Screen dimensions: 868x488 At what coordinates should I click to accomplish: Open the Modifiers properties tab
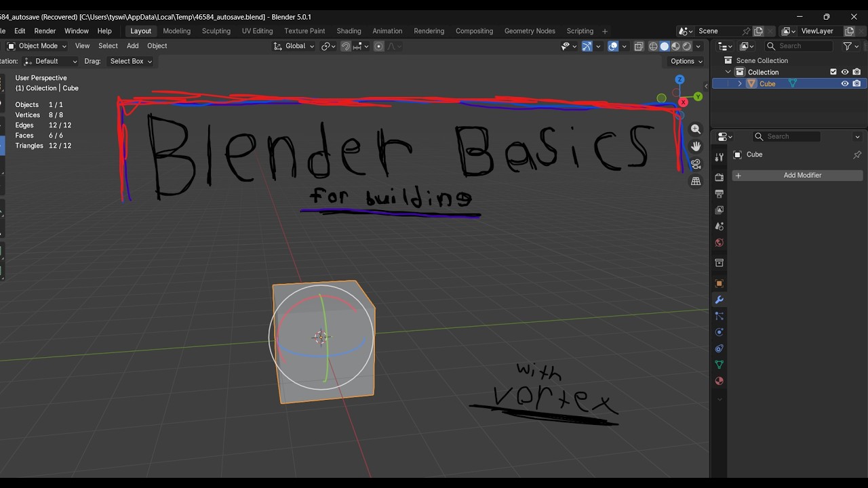point(719,300)
